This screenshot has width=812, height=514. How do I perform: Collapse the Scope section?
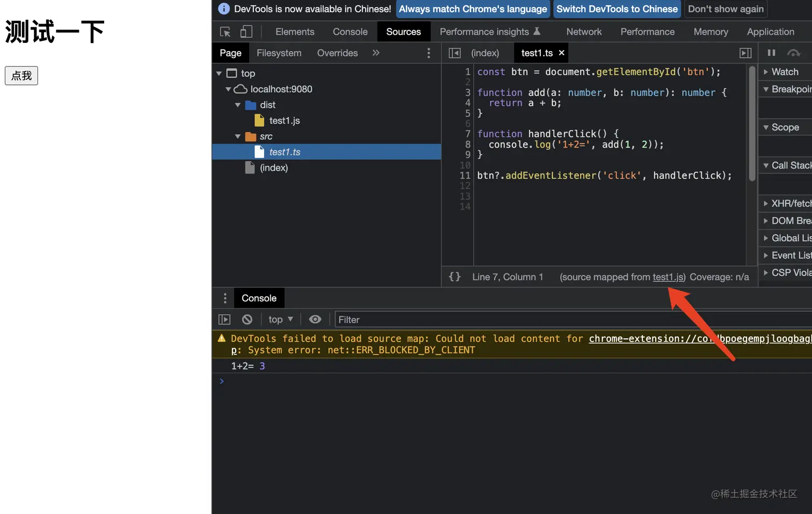766,127
